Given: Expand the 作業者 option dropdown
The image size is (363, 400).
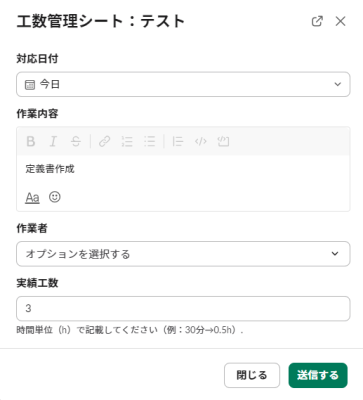Looking at the screenshot, I should tap(183, 254).
